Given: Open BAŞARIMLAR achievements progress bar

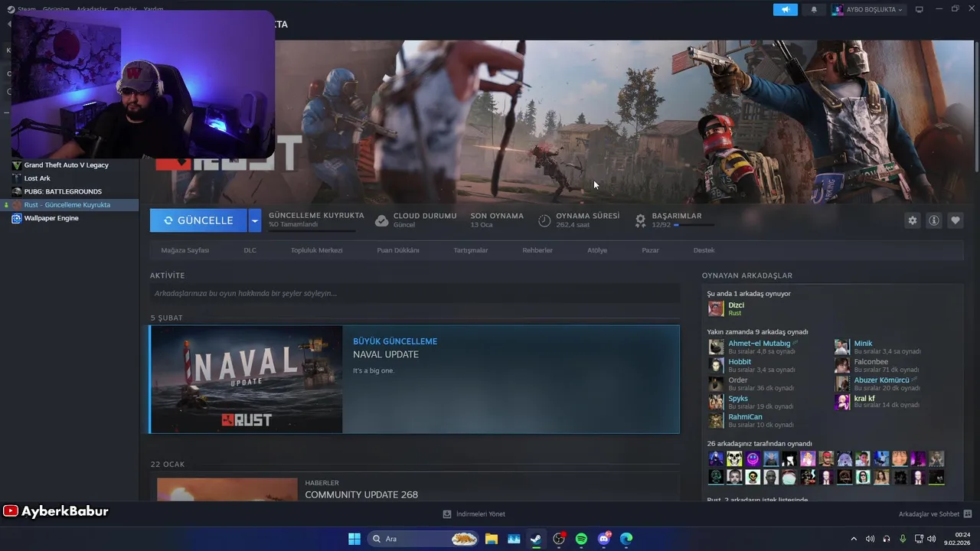Looking at the screenshot, I should pyautogui.click(x=694, y=225).
